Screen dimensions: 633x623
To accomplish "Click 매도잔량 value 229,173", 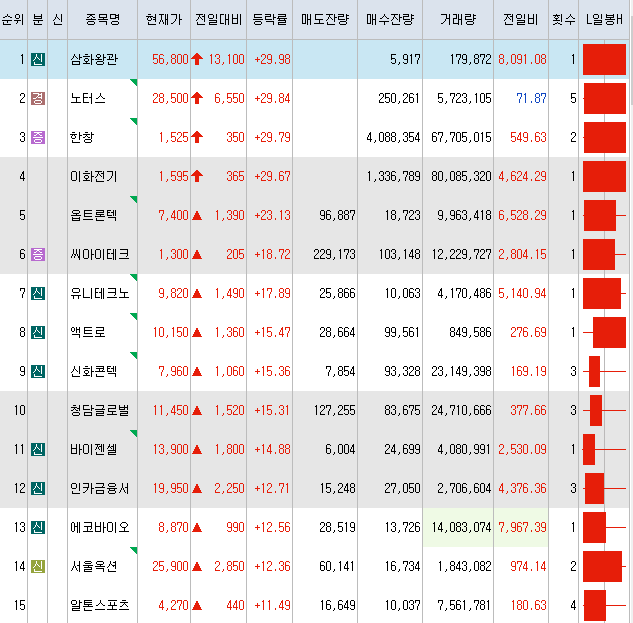I will pyautogui.click(x=334, y=254).
